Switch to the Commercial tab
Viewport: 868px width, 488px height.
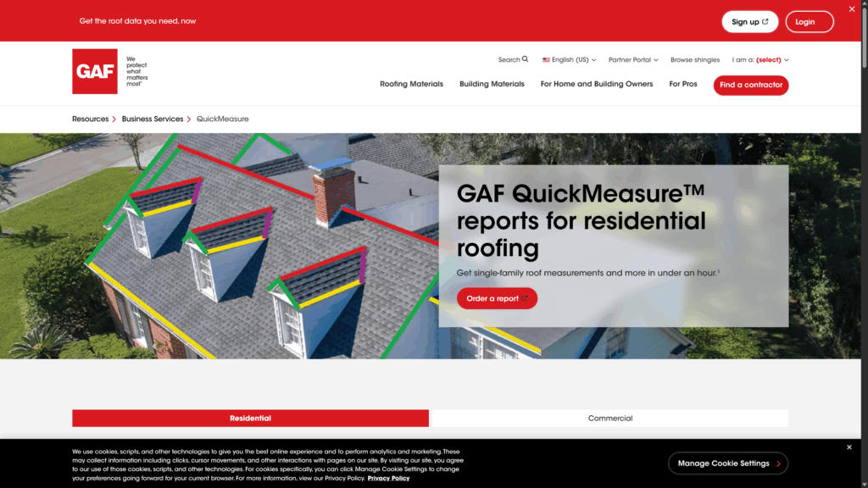609,418
